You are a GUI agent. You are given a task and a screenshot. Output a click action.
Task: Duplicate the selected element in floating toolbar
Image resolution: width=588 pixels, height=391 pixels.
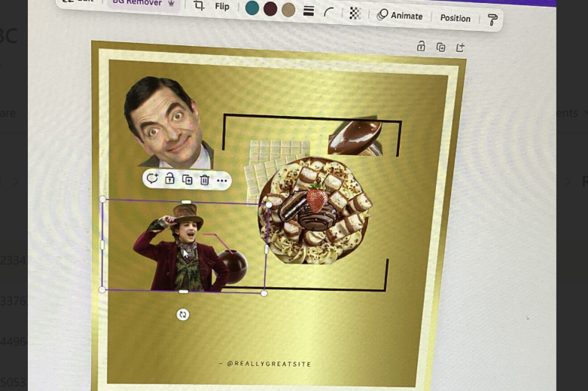tap(187, 179)
